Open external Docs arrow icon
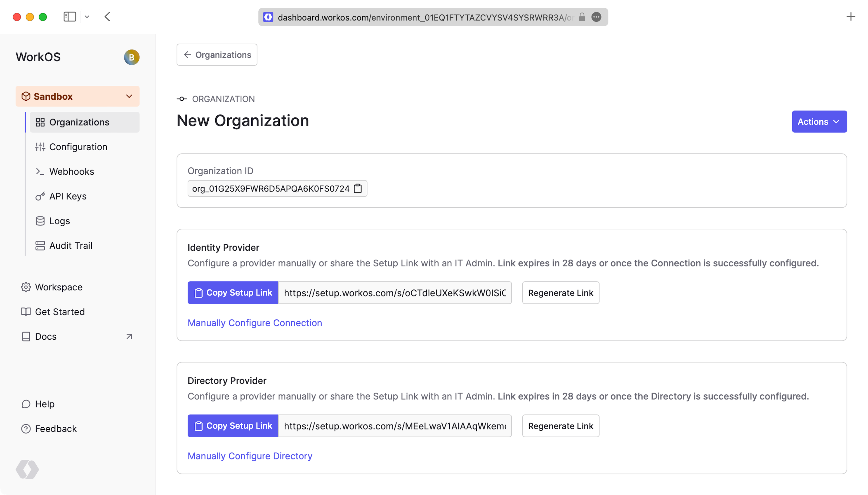The width and height of the screenshot is (868, 495). [129, 336]
